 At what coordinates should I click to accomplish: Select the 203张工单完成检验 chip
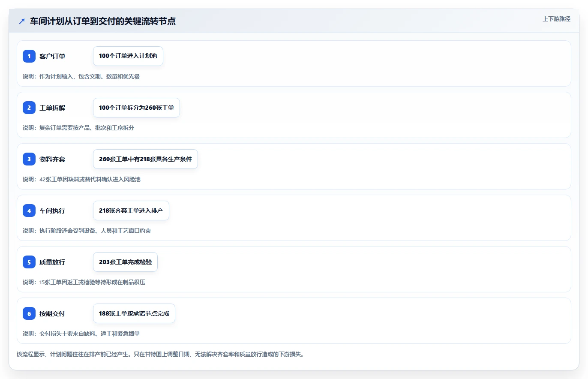click(x=125, y=262)
